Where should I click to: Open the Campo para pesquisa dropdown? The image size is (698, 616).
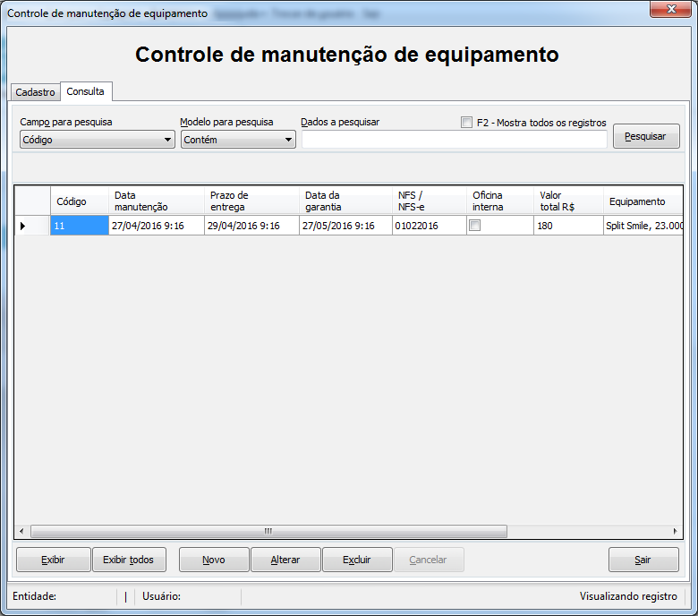click(x=97, y=140)
